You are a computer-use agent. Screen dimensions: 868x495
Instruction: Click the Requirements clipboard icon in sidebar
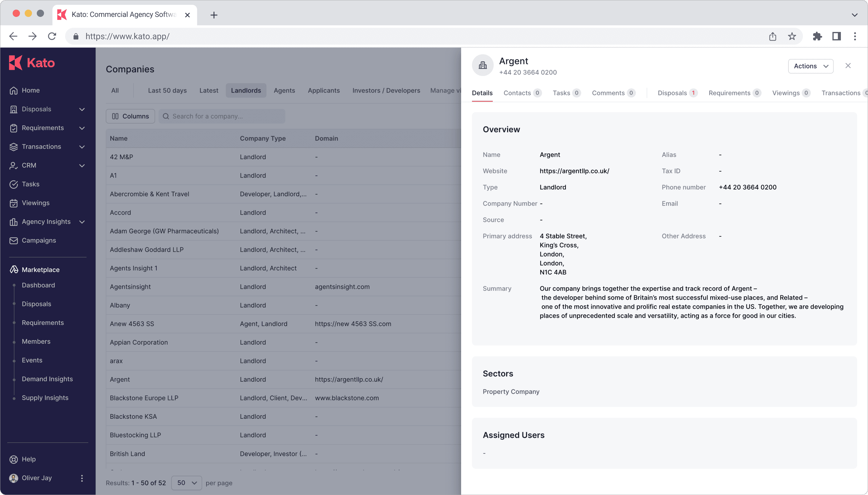[14, 128]
